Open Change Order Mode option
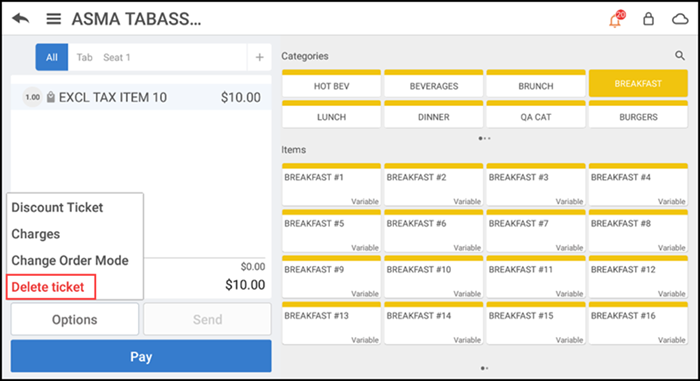The width and height of the screenshot is (700, 381). click(70, 260)
